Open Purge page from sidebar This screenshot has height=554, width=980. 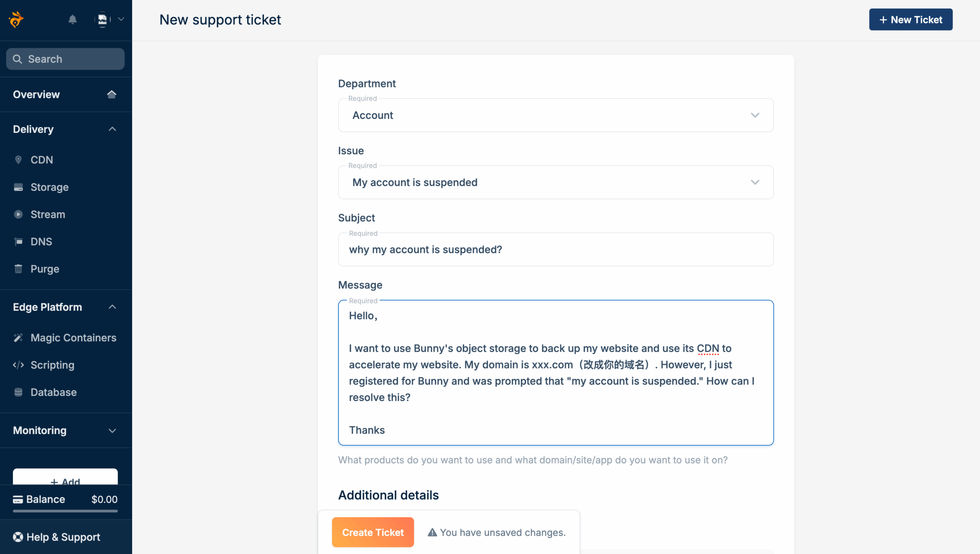pos(45,269)
